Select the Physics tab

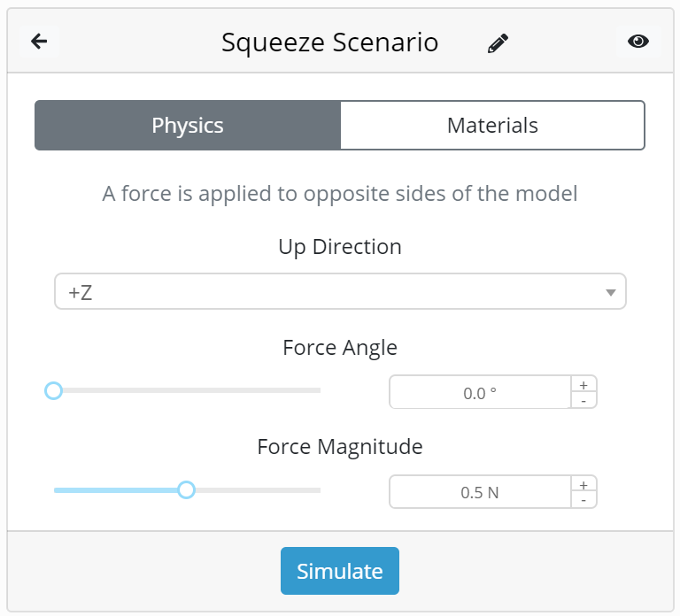pos(188,126)
